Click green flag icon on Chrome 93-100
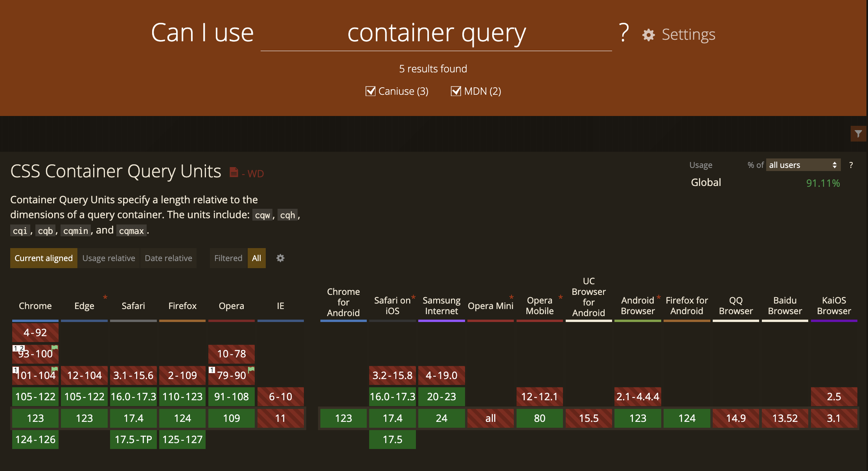The image size is (868, 471). pos(55,347)
